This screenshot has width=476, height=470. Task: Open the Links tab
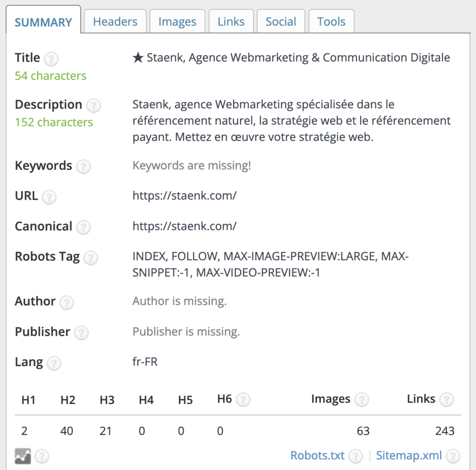[x=231, y=21]
